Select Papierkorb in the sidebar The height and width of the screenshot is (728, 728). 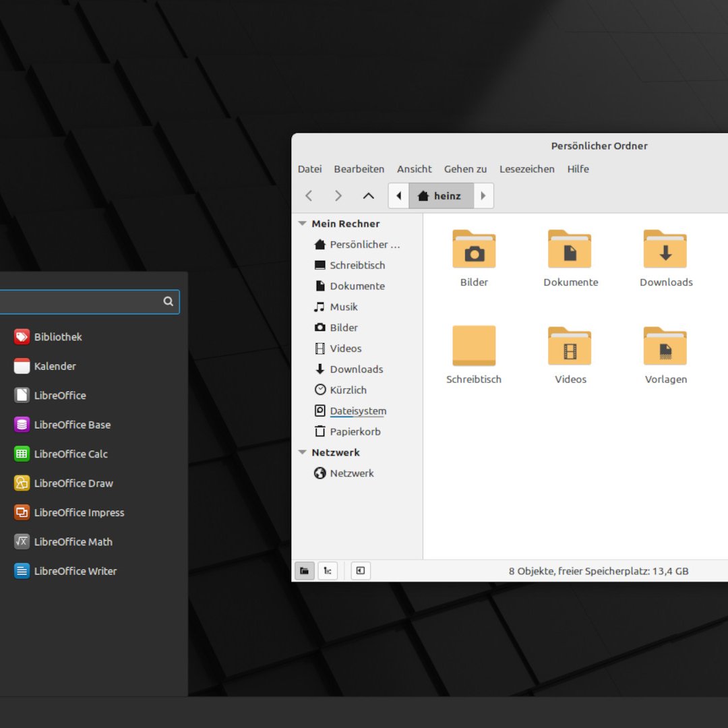point(355,431)
